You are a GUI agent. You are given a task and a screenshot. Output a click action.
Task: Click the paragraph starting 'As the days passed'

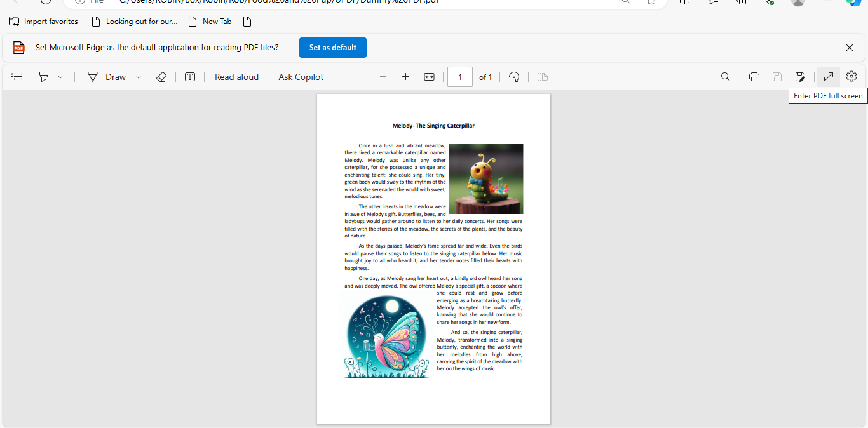pos(433,257)
